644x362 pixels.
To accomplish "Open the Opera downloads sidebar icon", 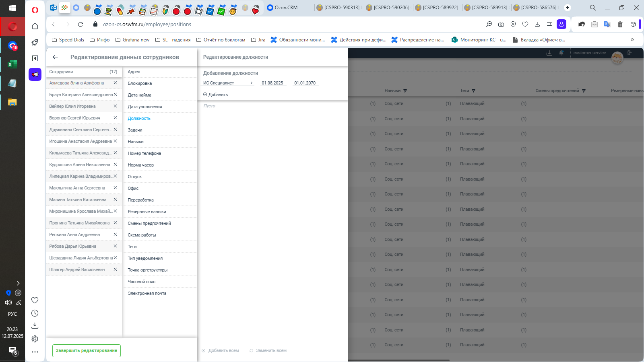I will click(35, 325).
